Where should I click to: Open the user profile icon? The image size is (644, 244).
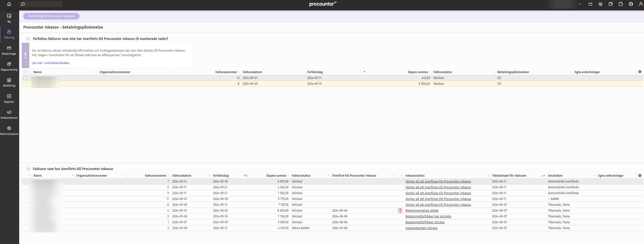641,4
